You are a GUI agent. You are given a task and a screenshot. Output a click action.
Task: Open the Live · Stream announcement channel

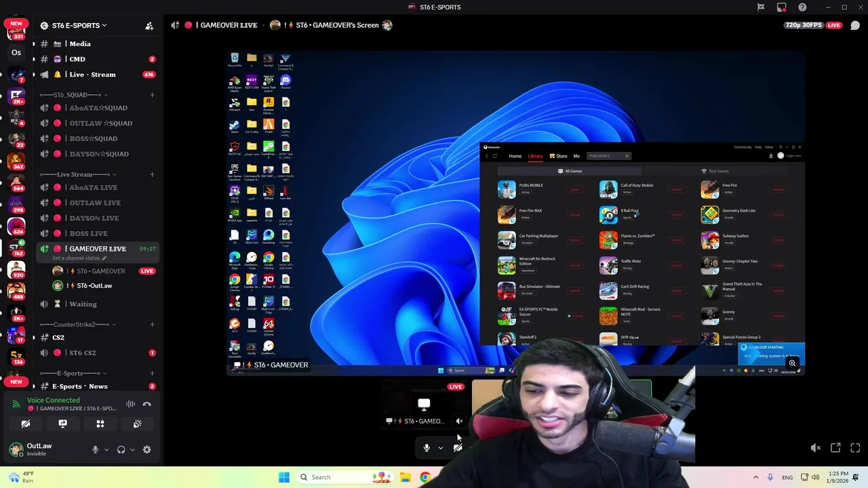click(x=98, y=75)
